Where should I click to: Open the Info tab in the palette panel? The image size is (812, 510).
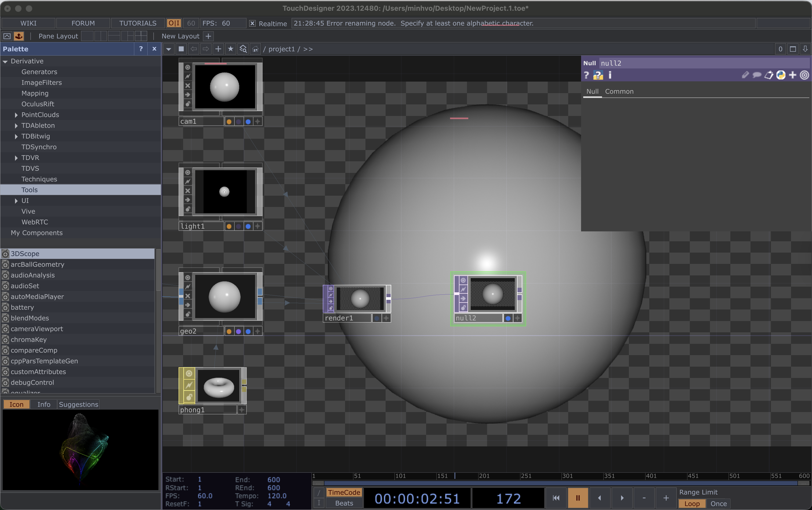coord(44,404)
